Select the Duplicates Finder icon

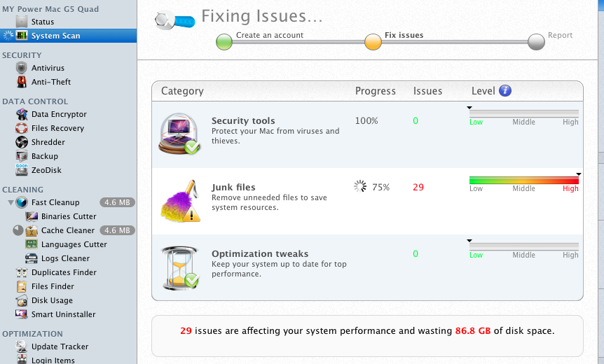(20, 272)
